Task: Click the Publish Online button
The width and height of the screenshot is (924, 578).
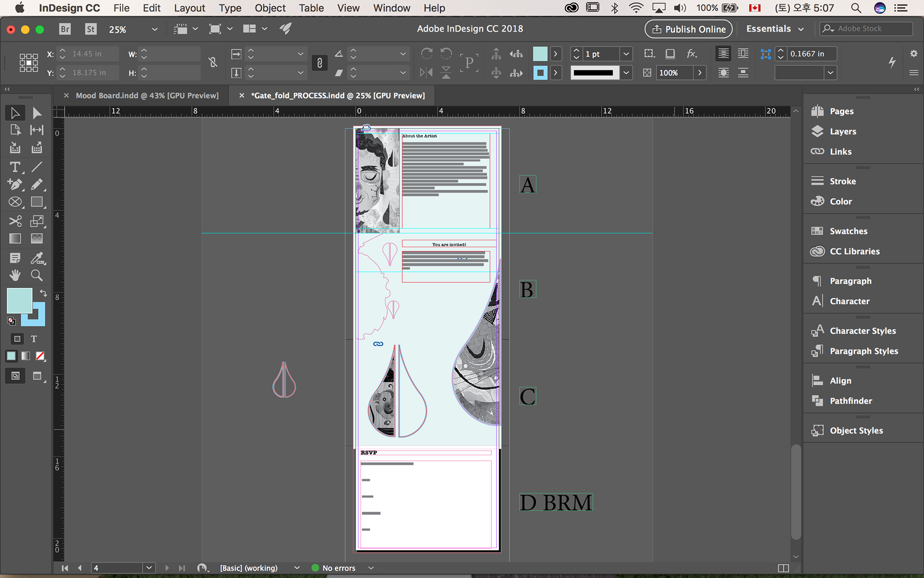Action: (689, 29)
